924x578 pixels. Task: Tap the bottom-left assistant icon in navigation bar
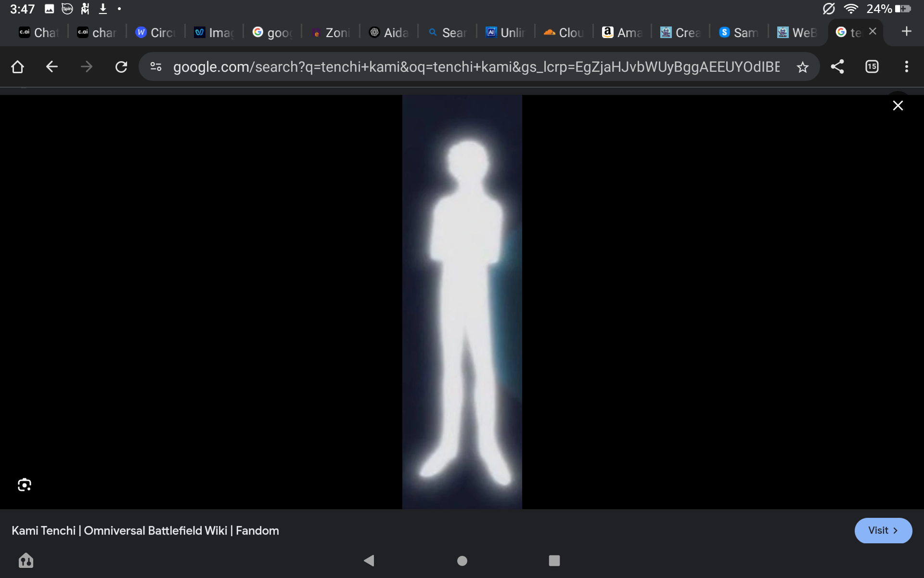[x=26, y=560]
